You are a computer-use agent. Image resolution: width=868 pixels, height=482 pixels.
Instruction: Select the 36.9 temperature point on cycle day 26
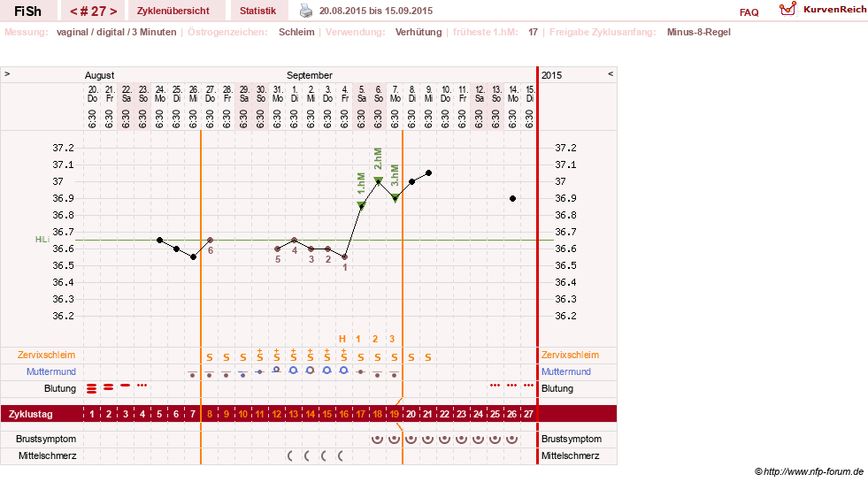click(512, 198)
